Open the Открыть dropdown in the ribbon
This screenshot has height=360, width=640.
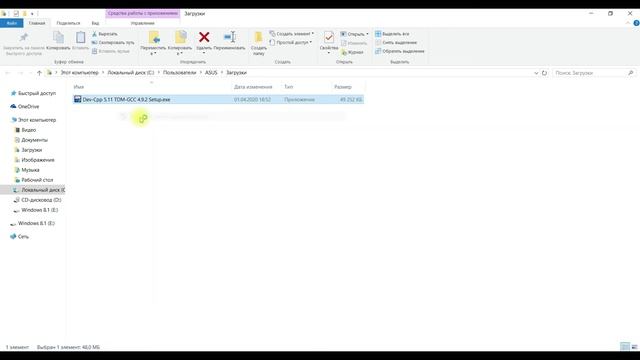354,34
